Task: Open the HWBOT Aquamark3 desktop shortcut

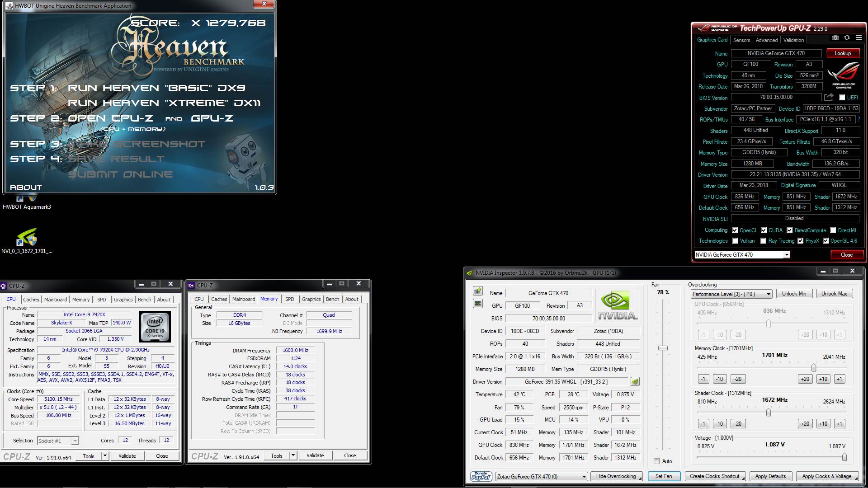Action: coord(27,202)
